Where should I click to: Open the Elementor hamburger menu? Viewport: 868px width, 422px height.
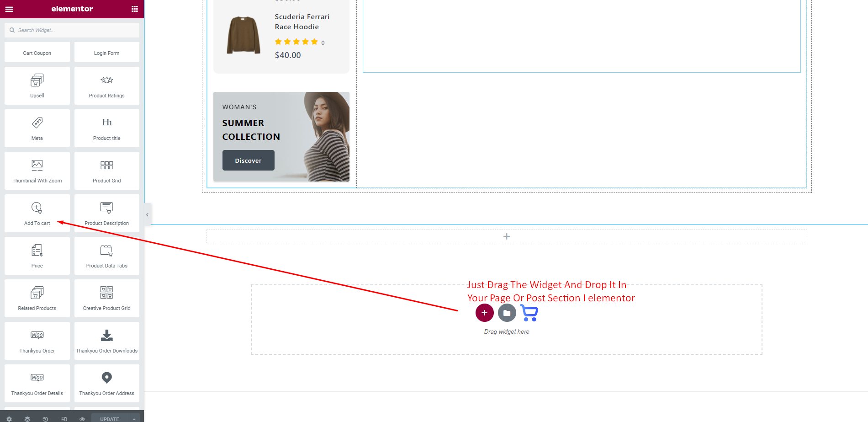pyautogui.click(x=9, y=9)
